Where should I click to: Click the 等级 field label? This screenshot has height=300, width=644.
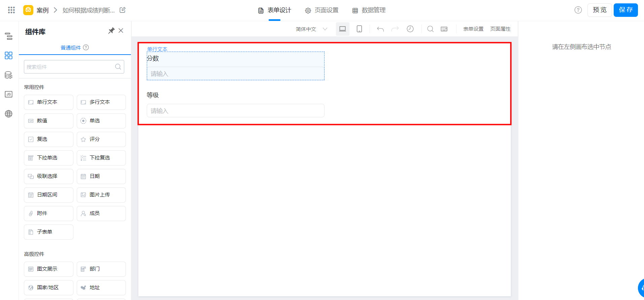click(152, 95)
